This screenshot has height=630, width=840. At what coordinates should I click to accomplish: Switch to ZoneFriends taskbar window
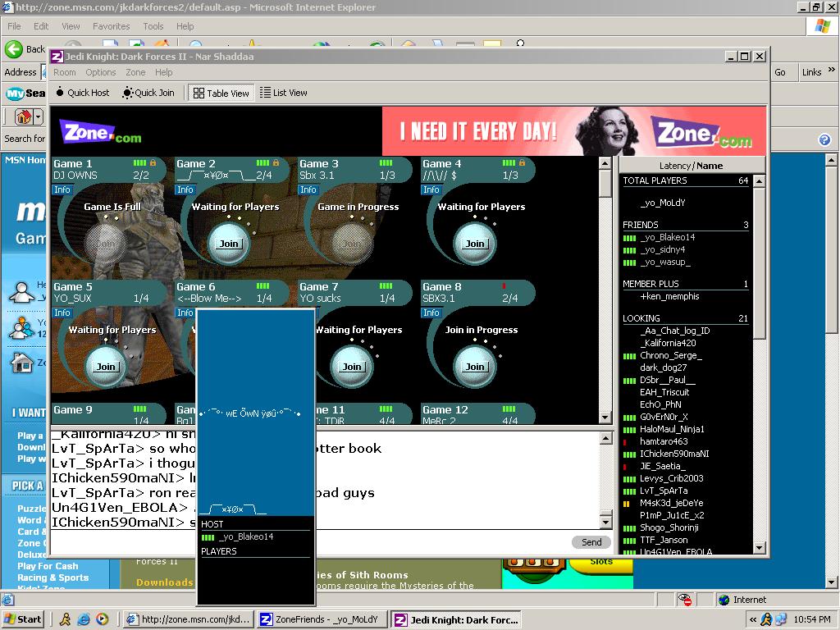click(322, 619)
